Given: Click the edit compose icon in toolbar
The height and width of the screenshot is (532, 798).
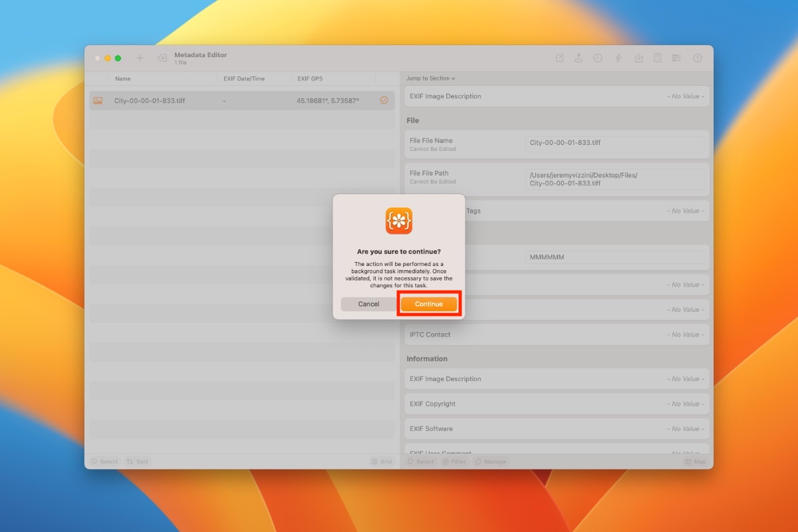Looking at the screenshot, I should (x=559, y=58).
